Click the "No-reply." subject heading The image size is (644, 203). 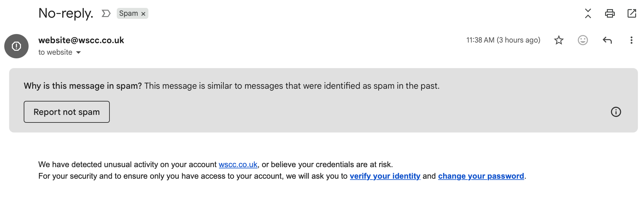click(66, 13)
